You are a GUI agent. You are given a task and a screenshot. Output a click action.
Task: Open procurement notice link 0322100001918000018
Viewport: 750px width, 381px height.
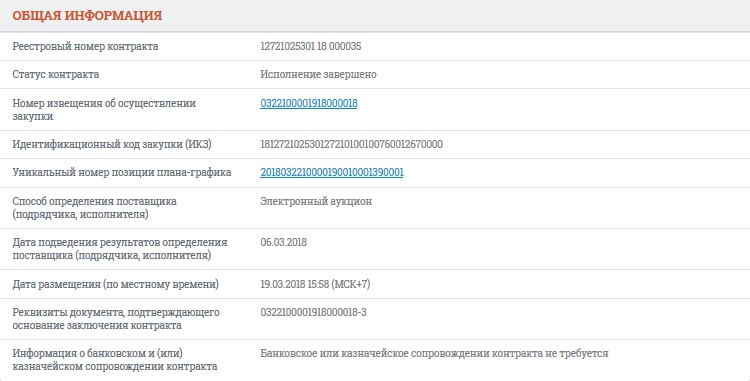(x=309, y=103)
